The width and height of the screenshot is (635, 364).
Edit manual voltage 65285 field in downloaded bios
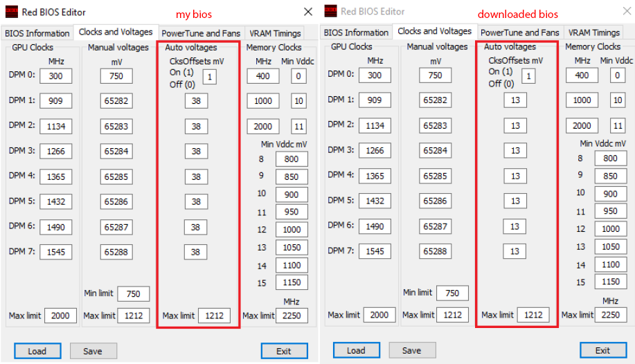pos(436,176)
